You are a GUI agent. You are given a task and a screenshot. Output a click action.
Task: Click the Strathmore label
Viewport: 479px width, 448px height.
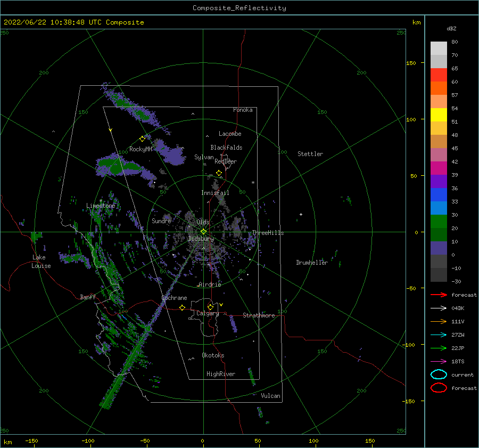click(259, 315)
